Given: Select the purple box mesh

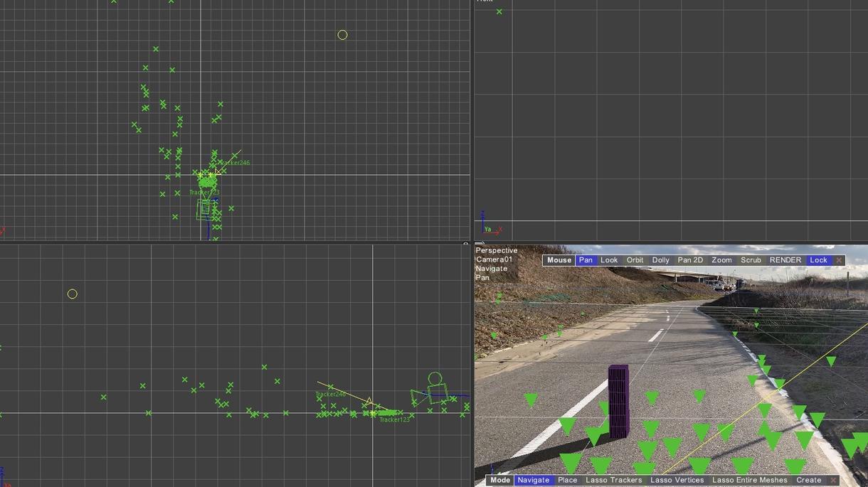Looking at the screenshot, I should (618, 400).
